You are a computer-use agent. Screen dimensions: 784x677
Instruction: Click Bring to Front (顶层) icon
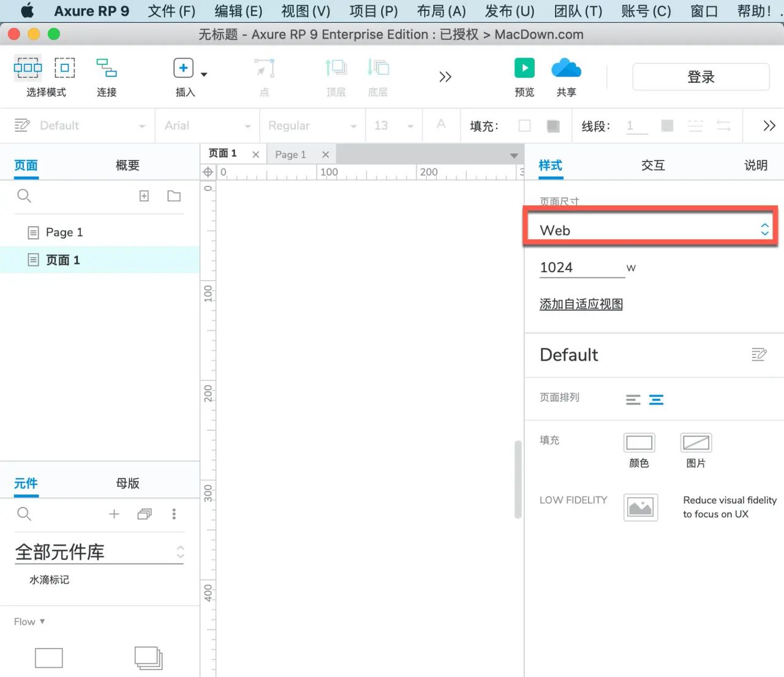click(x=336, y=67)
